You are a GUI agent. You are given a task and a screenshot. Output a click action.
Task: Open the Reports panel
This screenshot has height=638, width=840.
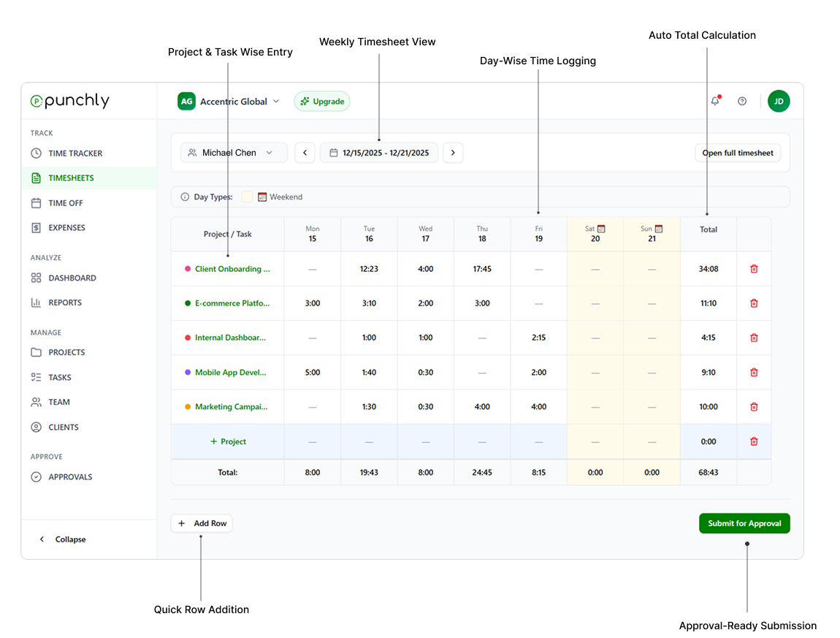click(65, 302)
